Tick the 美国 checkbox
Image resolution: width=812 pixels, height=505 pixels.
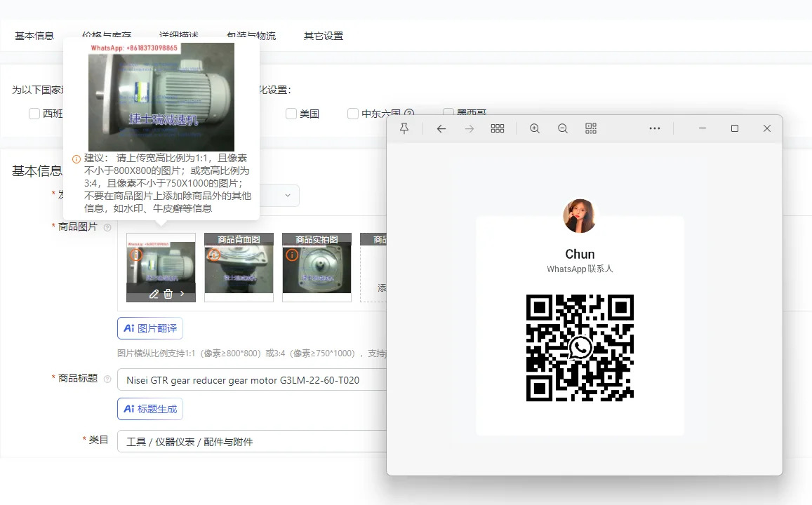pyautogui.click(x=291, y=114)
